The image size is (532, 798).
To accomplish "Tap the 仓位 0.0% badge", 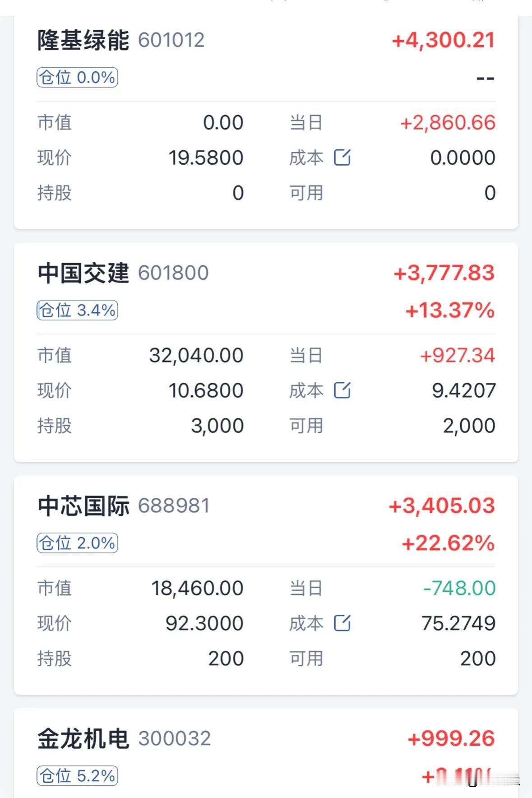I will pos(77,77).
